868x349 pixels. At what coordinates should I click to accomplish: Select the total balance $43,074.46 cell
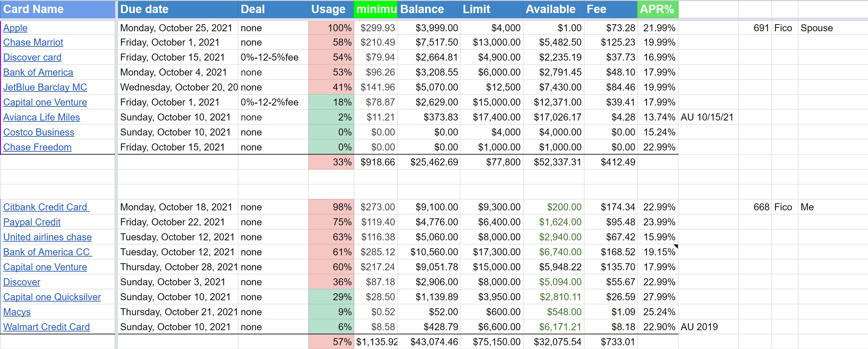(x=429, y=342)
